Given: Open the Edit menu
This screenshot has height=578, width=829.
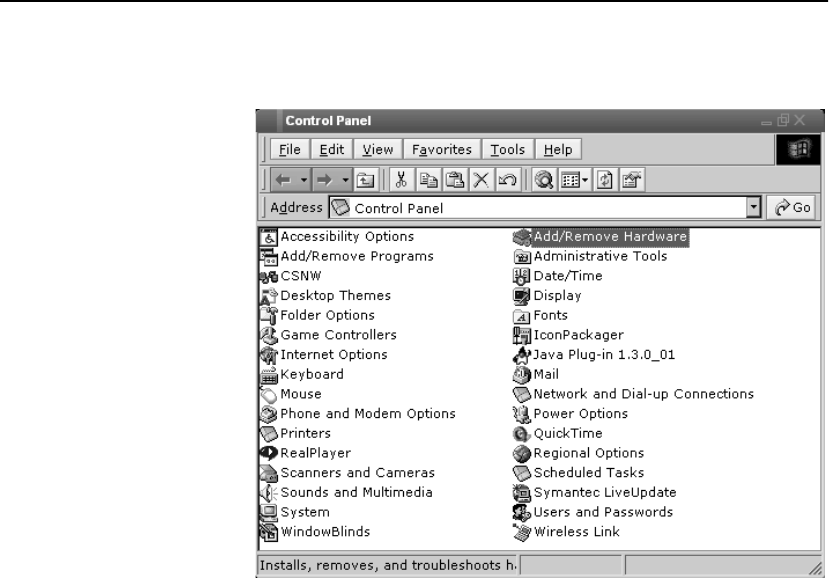Looking at the screenshot, I should coord(331,150).
